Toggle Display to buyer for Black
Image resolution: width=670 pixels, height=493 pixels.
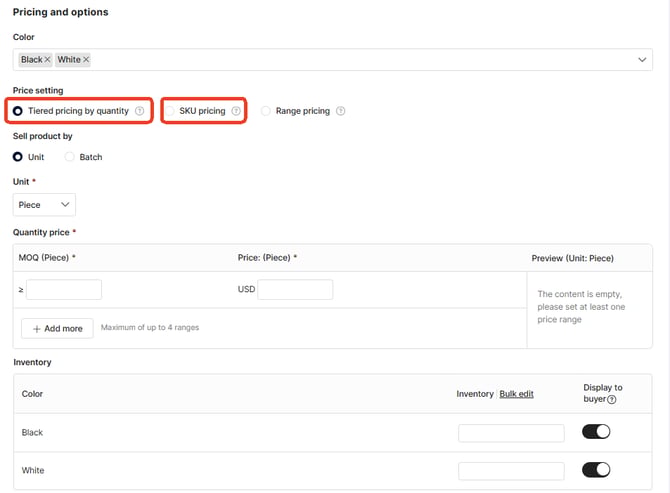coord(596,432)
